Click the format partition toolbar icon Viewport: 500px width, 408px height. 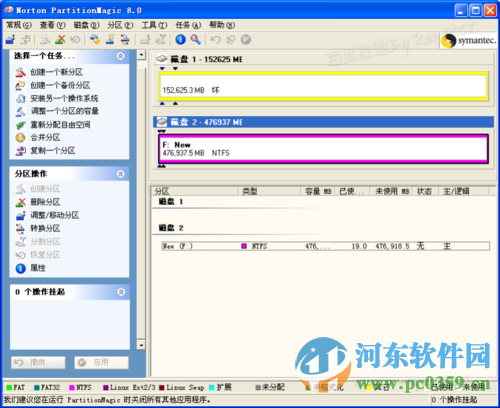pos(110,39)
